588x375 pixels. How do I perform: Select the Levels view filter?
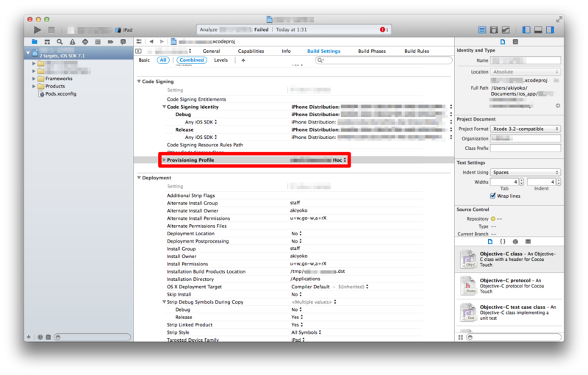(x=221, y=60)
